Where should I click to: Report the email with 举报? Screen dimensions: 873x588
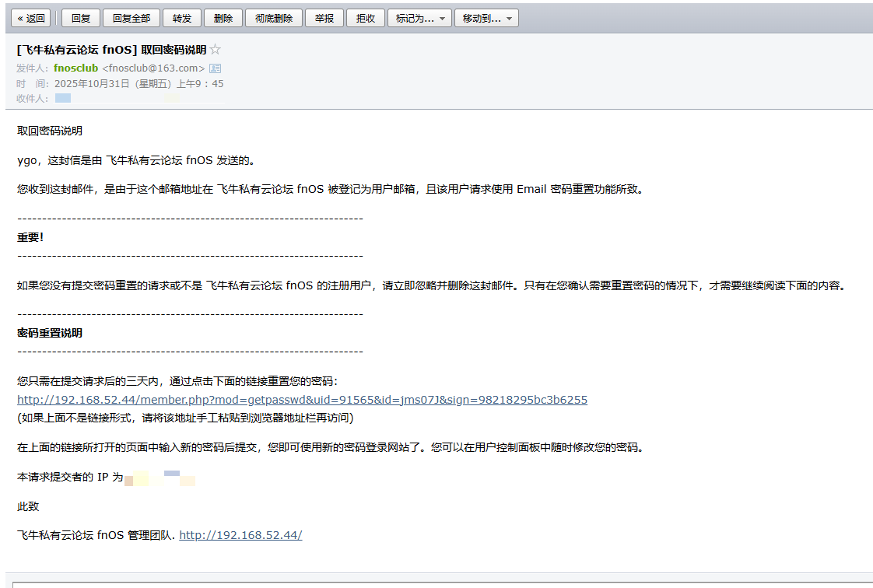pos(324,19)
